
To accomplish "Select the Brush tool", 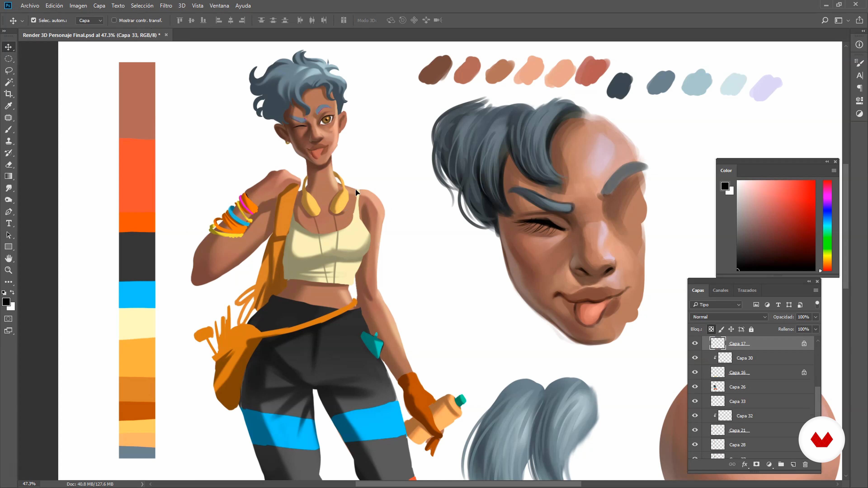I will 8,129.
